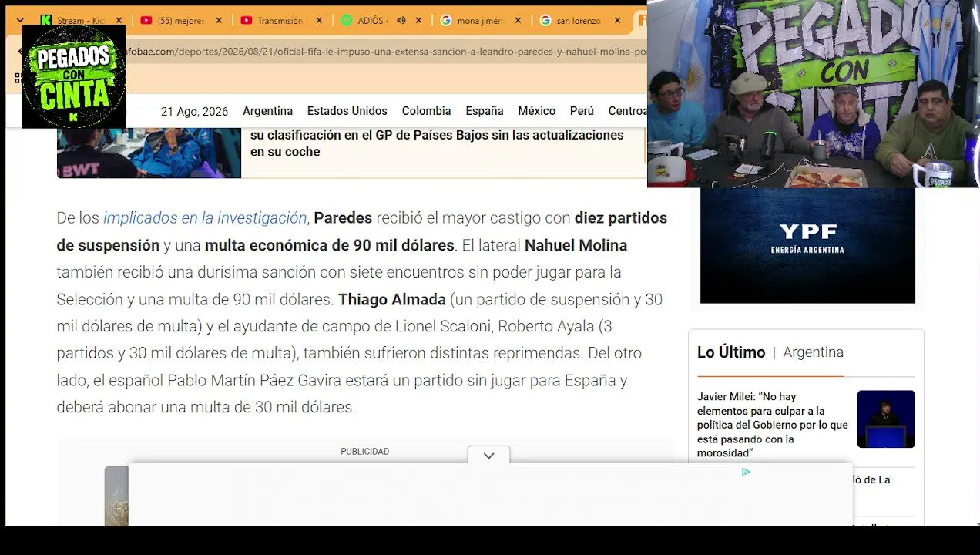Close the Stream - Kick tab
This screenshot has height=555, width=980.
[119, 21]
